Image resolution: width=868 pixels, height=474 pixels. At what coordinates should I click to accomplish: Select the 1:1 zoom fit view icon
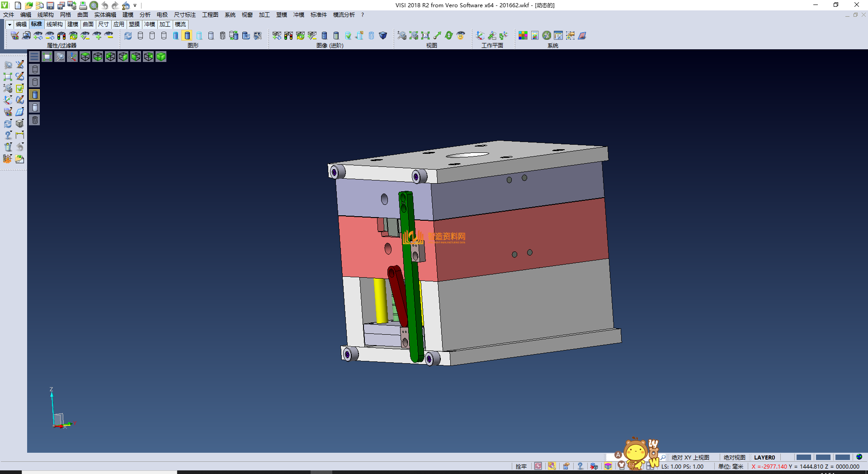point(425,35)
